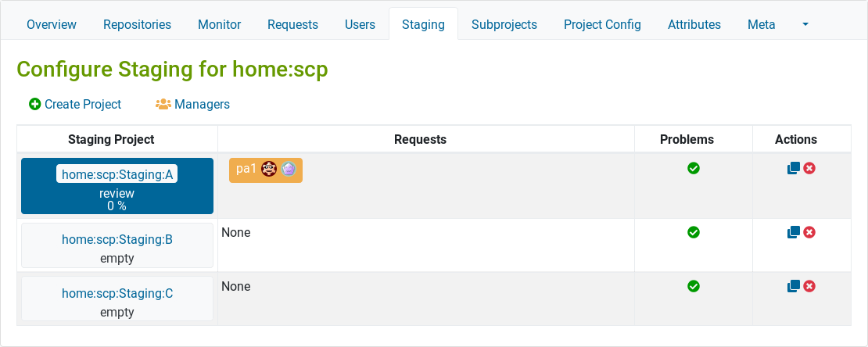Open the Managers link

(x=202, y=104)
